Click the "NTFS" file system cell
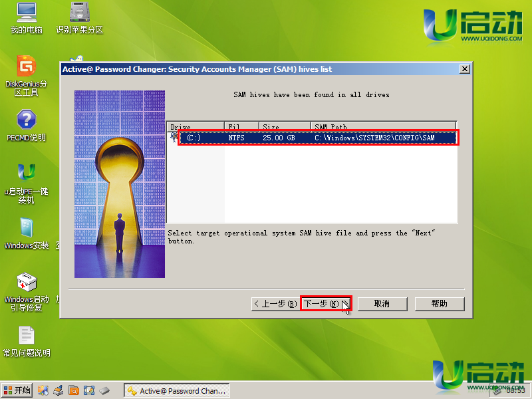 (236, 138)
